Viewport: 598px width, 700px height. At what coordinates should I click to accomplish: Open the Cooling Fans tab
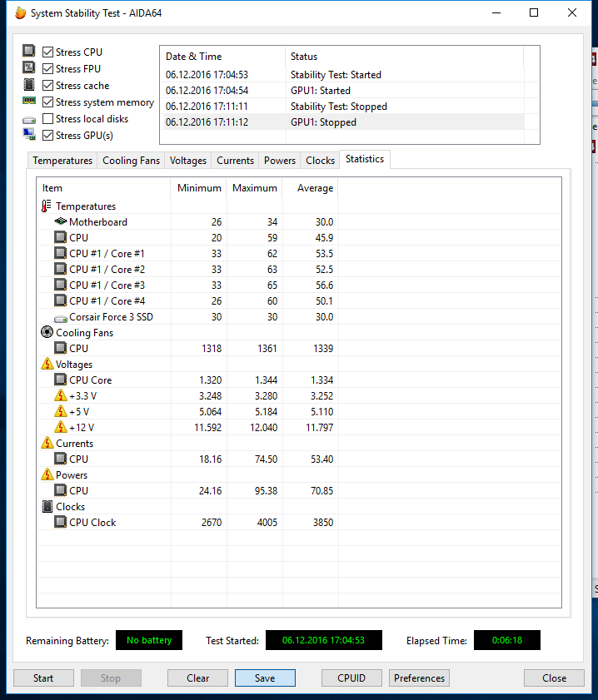click(131, 161)
